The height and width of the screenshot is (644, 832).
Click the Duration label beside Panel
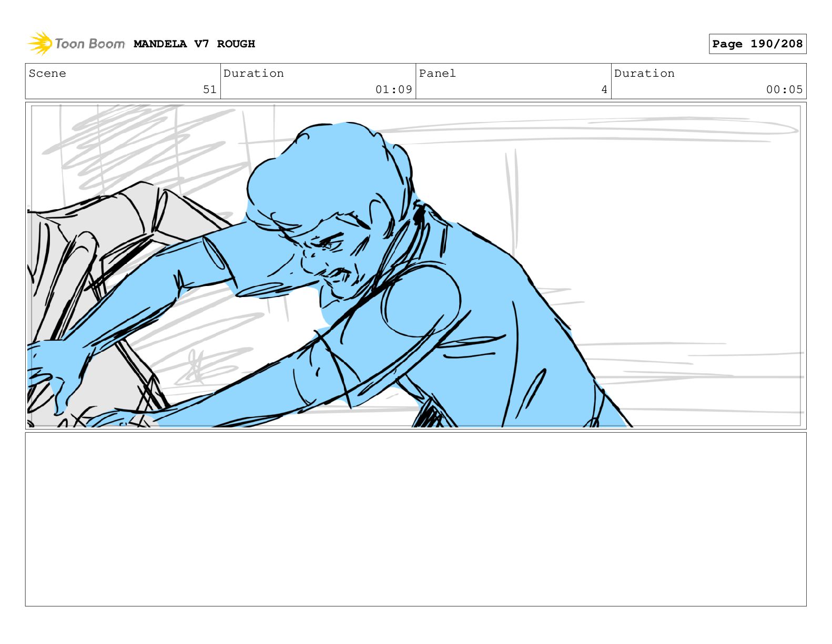click(x=644, y=73)
